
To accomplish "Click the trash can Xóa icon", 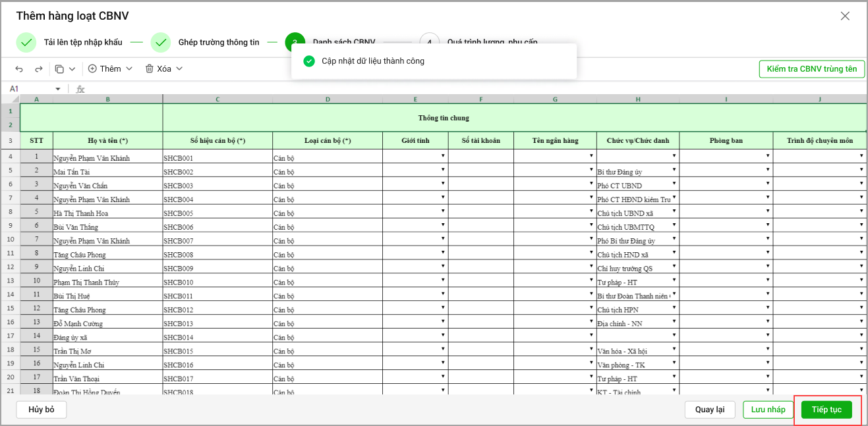I will 150,69.
